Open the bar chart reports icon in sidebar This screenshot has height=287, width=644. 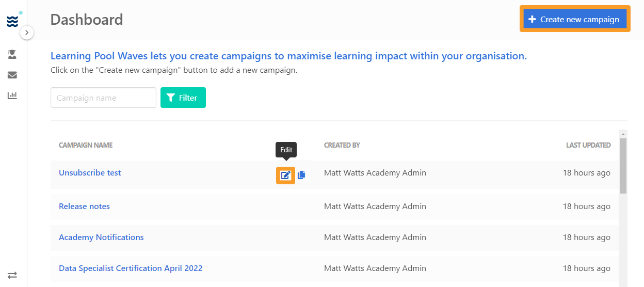point(12,95)
